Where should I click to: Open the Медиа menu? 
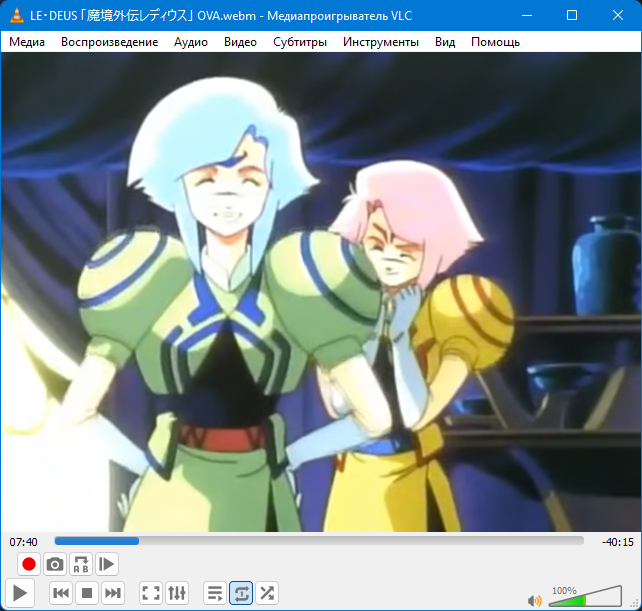coord(27,42)
